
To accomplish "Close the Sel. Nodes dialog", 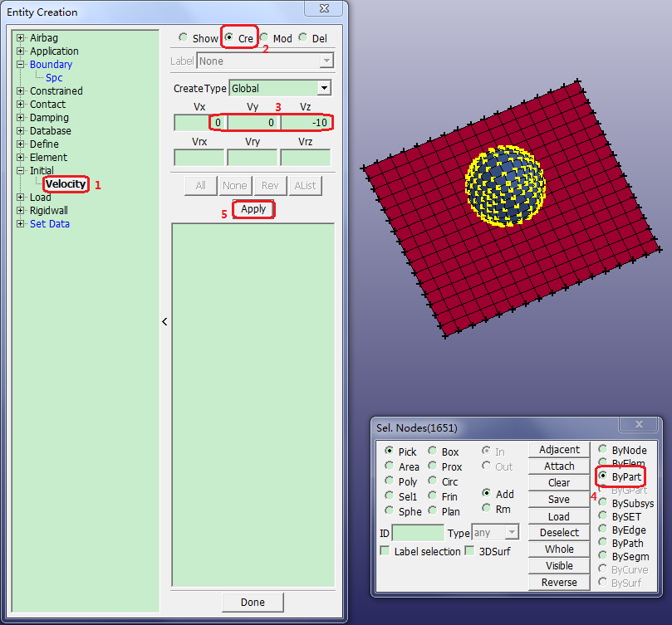I will [x=639, y=424].
